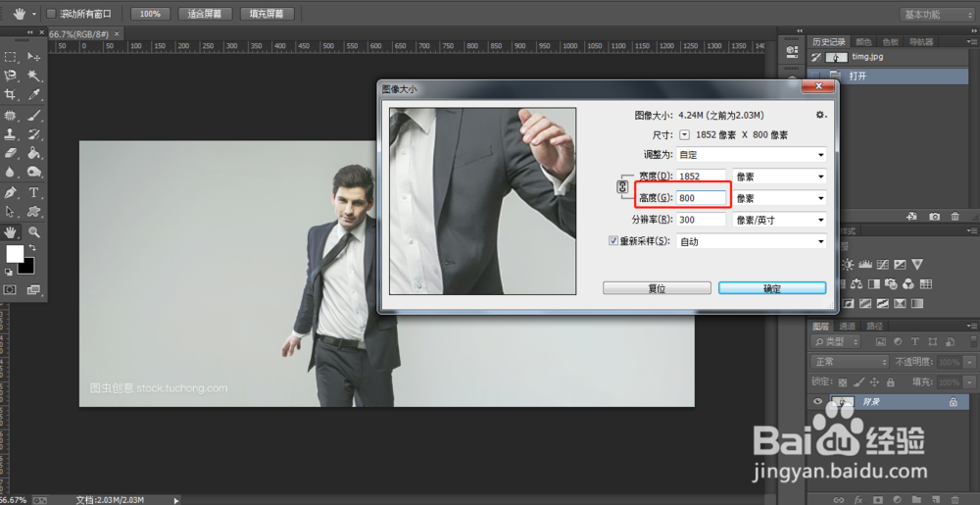This screenshot has height=505, width=980.
Task: Create a new layer group folder
Action: (915, 500)
